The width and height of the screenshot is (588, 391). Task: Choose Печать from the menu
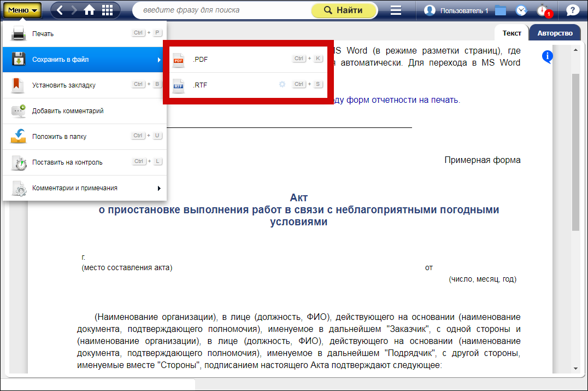coord(85,34)
